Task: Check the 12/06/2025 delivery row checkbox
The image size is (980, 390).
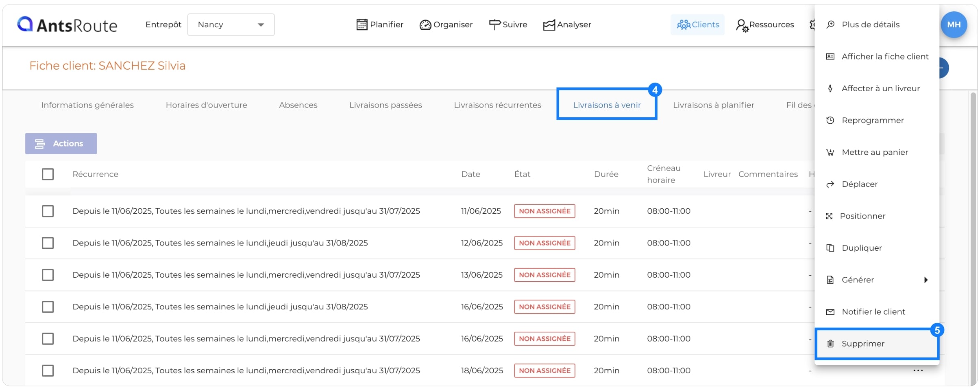Action: pyautogui.click(x=48, y=243)
